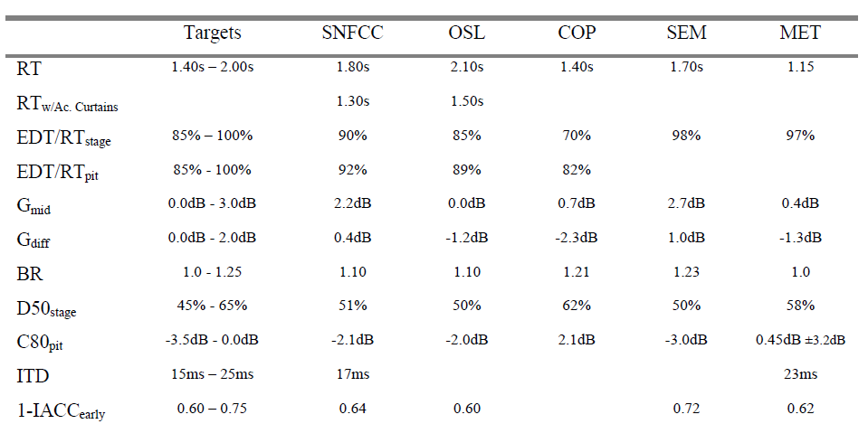Select the EDT/RT stage row label

(61, 137)
